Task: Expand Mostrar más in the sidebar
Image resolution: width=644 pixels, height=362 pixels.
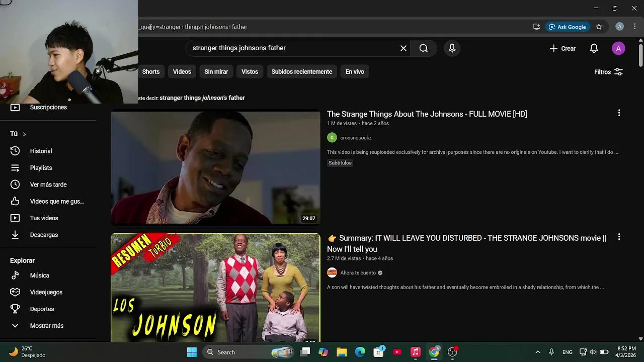Action: point(48,326)
